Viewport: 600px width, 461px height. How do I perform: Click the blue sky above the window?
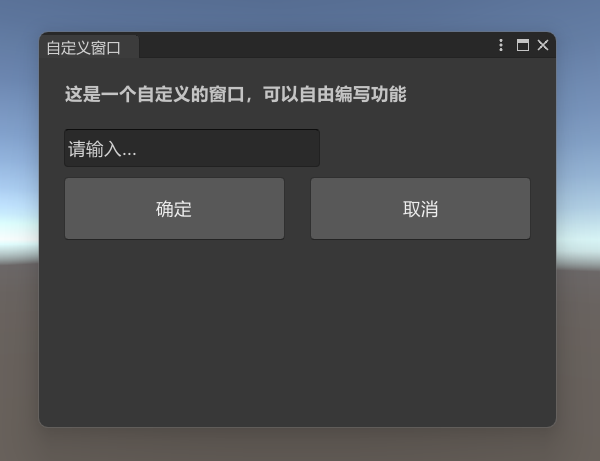click(x=300, y=15)
